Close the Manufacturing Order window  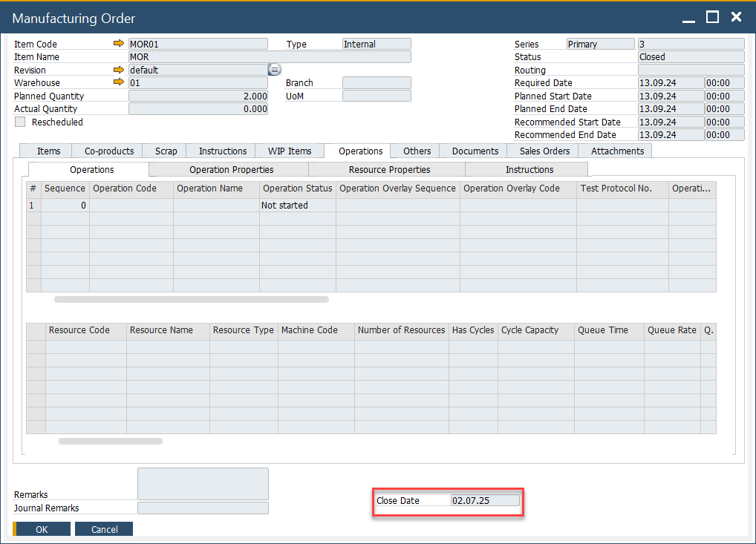pos(735,17)
